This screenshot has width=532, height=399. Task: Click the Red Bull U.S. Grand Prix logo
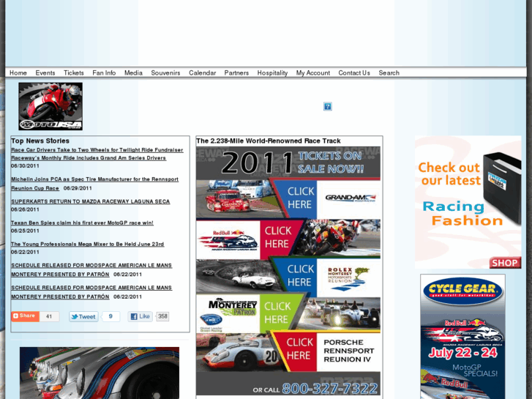coord(228,240)
